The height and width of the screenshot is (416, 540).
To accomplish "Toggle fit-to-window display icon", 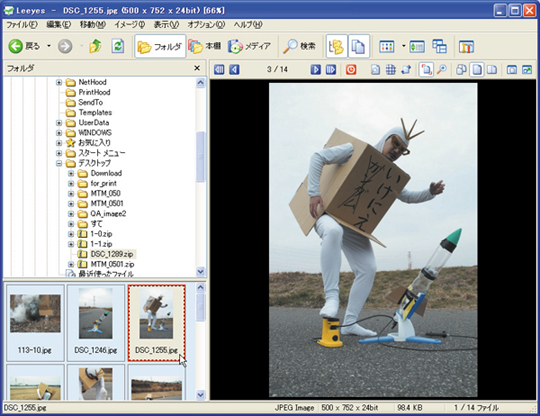I will click(426, 70).
